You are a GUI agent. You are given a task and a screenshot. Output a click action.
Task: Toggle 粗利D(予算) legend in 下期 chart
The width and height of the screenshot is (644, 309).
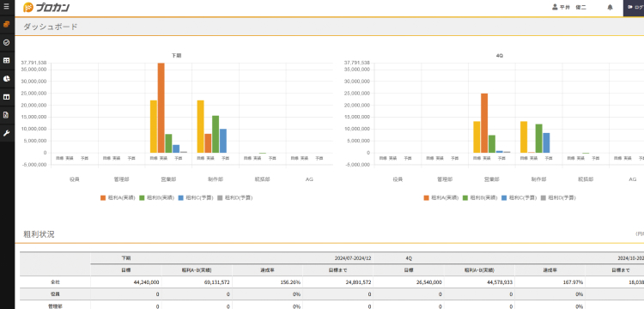click(234, 197)
